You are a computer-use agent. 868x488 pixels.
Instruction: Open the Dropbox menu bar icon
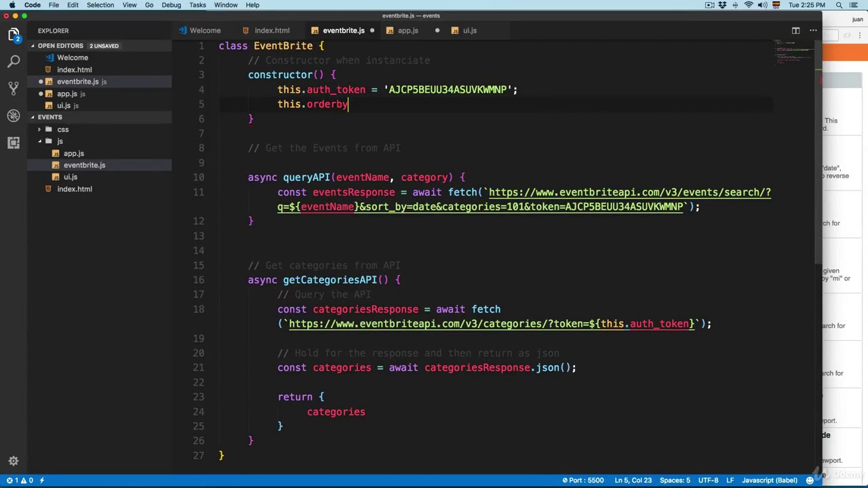pos(723,5)
